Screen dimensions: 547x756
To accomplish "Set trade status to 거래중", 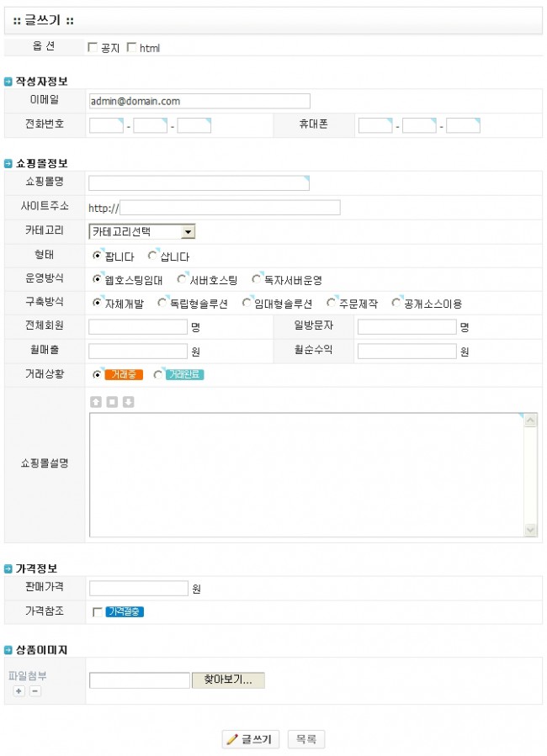I will pyautogui.click(x=97, y=374).
